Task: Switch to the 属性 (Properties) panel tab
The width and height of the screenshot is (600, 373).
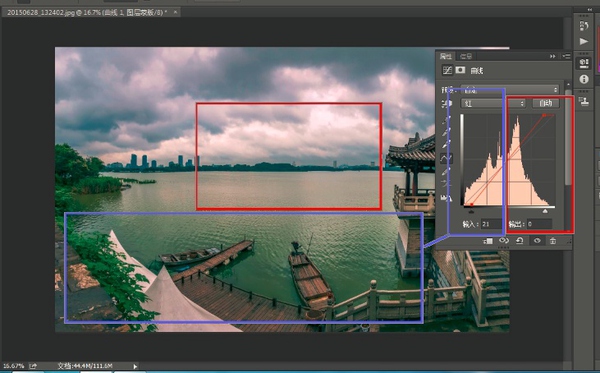Action: pos(445,56)
